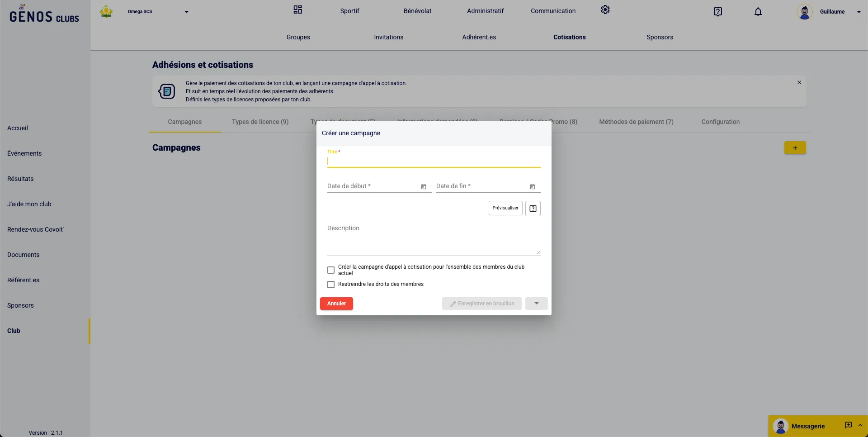Check create campaign for all club members
The height and width of the screenshot is (437, 868).
pos(331,270)
